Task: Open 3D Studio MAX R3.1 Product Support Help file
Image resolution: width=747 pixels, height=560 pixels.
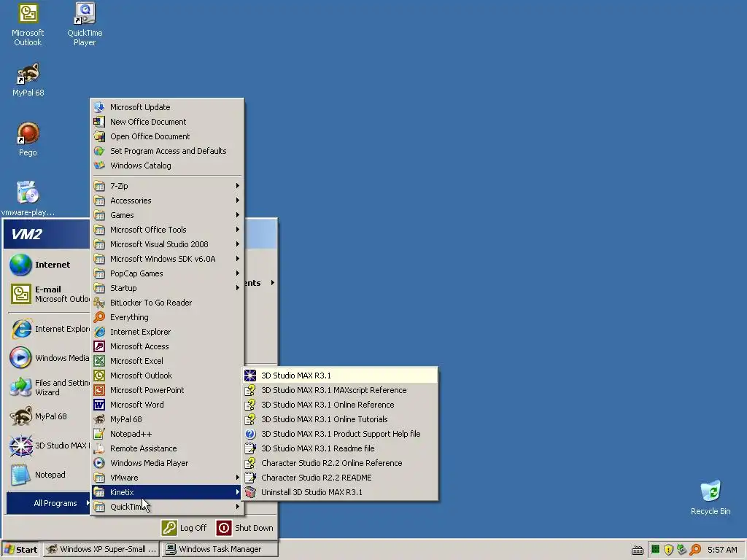Action: point(340,434)
